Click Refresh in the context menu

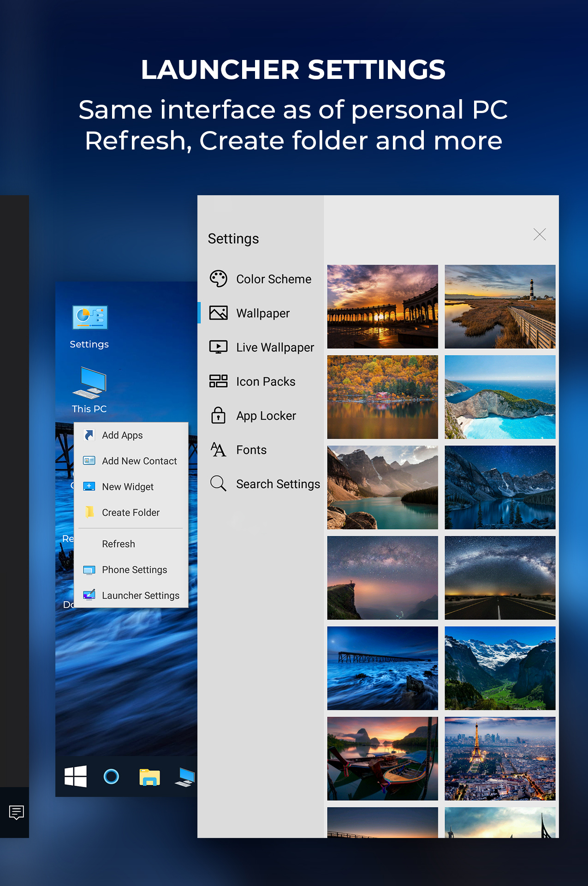point(119,544)
